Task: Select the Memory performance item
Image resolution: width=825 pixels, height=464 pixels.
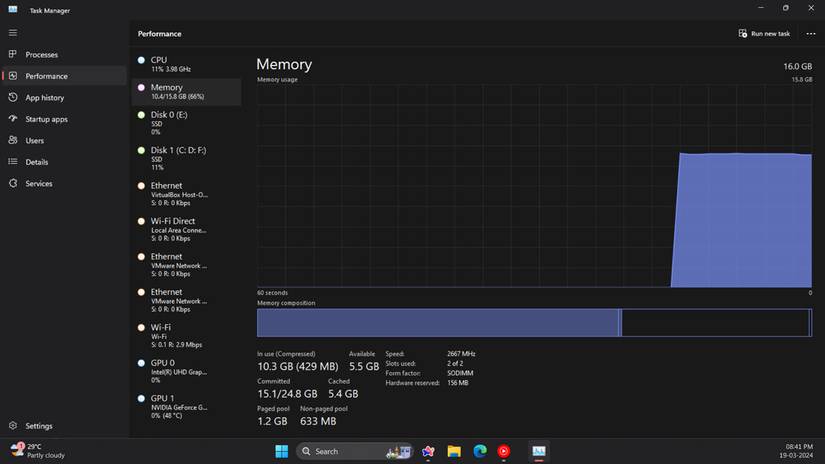Action: [x=186, y=92]
